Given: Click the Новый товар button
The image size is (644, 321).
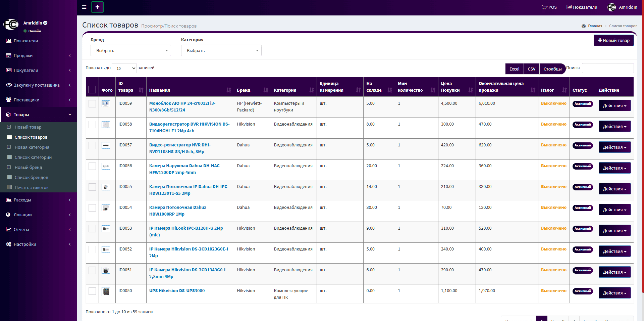Looking at the screenshot, I should pos(613,40).
